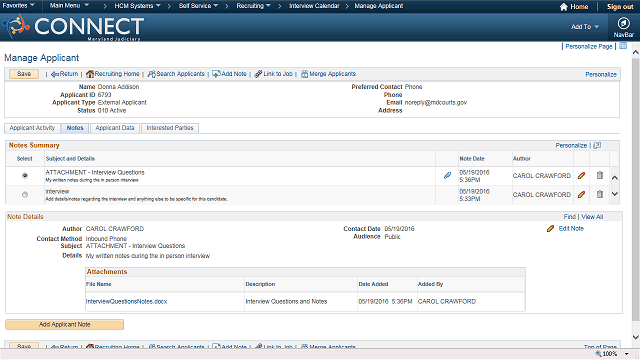Expand the Recruiting breadcrumb dropdown
This screenshot has width=640, height=360.
(253, 6)
